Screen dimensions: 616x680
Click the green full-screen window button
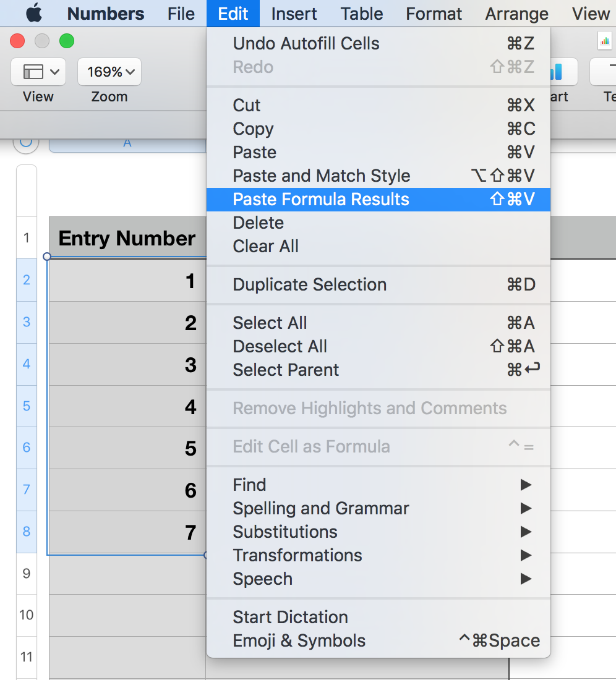pos(67,41)
